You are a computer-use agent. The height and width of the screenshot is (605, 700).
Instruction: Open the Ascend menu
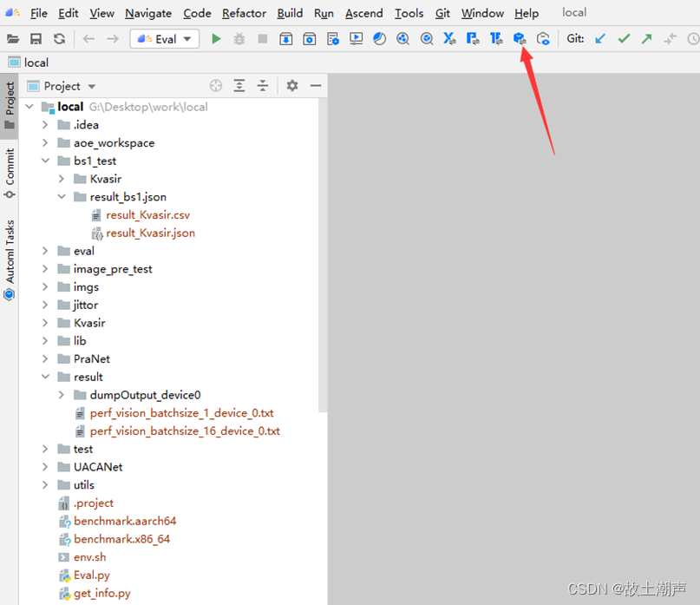pos(363,13)
